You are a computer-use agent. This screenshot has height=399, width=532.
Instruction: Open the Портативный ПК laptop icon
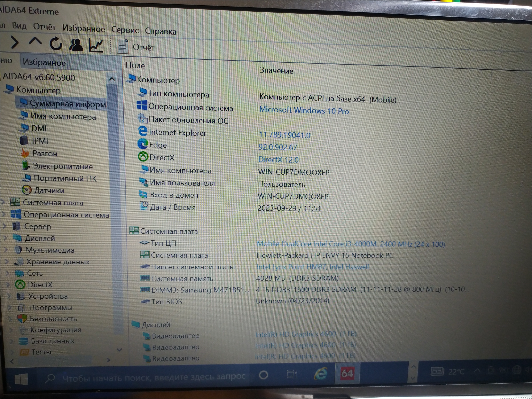[x=27, y=178]
